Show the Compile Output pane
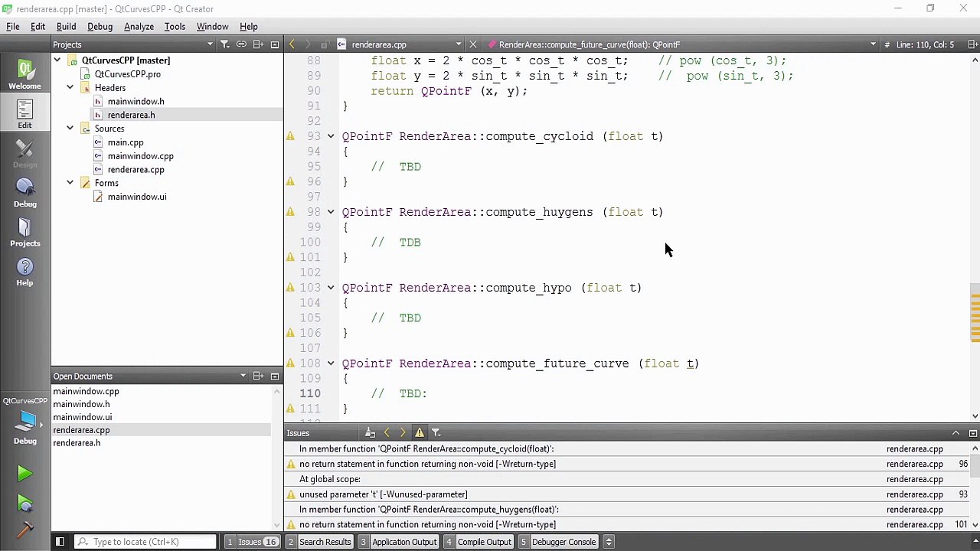 tap(478, 542)
